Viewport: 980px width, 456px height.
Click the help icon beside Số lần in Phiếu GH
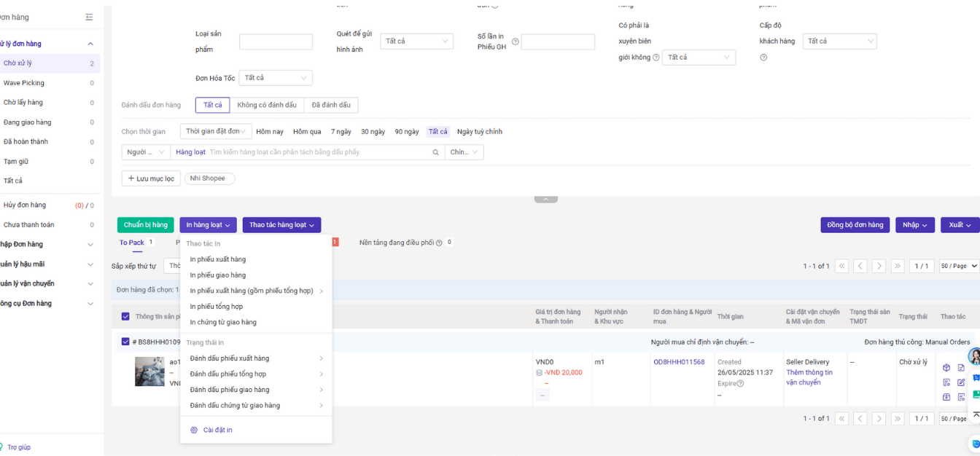coord(516,42)
